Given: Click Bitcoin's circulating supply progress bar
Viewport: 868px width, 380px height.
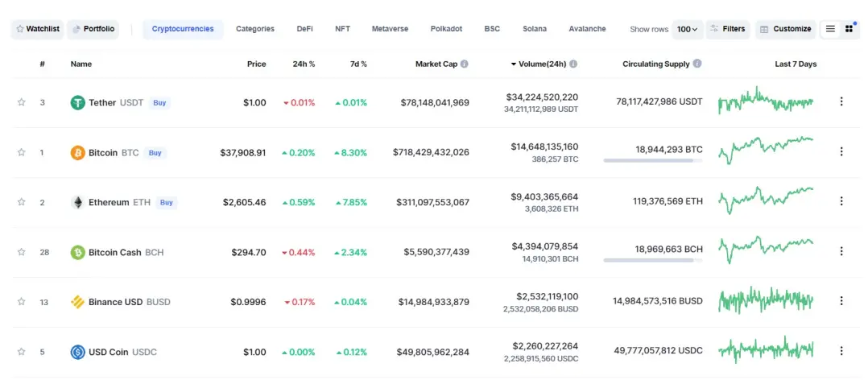Looking at the screenshot, I should [x=653, y=160].
